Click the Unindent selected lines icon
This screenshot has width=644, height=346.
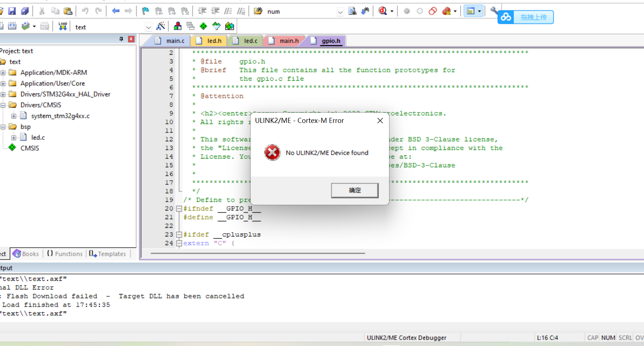[215, 11]
